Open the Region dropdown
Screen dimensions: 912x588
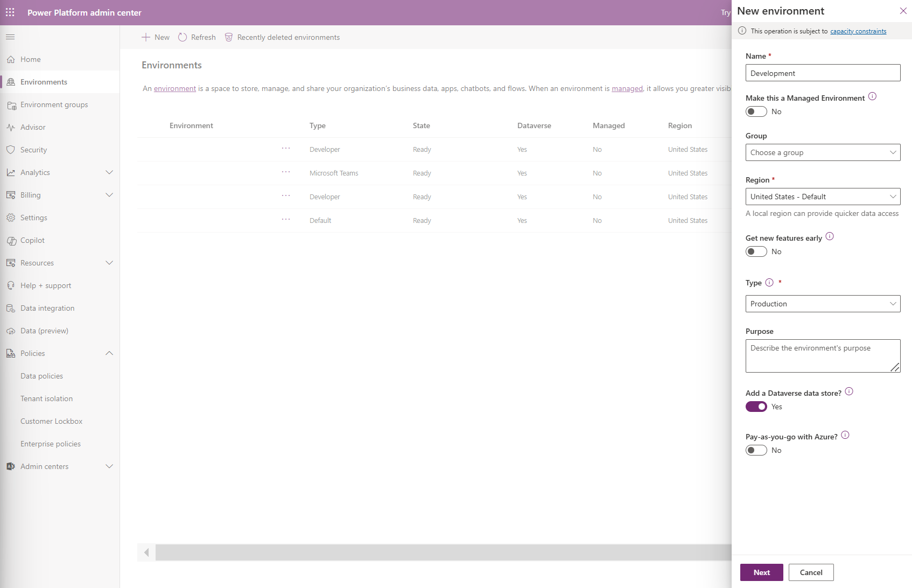point(823,196)
